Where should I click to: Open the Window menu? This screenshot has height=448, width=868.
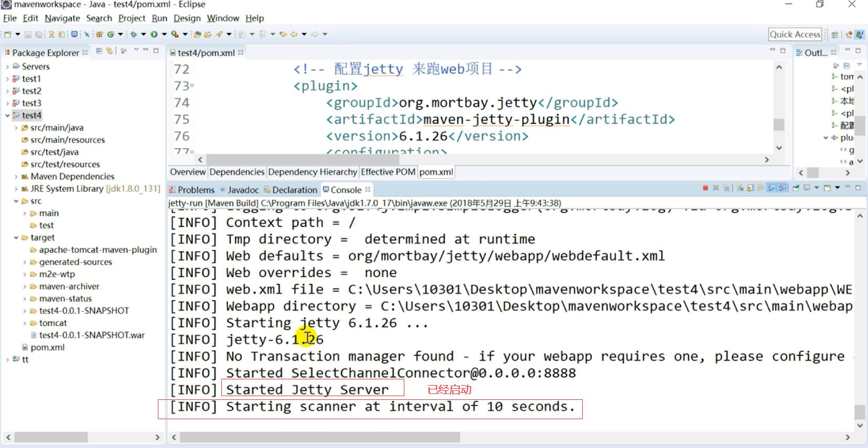(223, 18)
